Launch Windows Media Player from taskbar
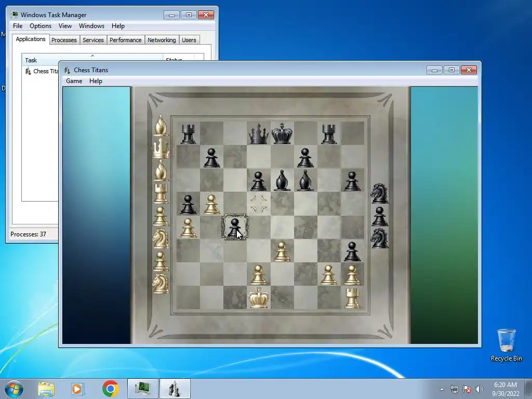 coord(78,389)
